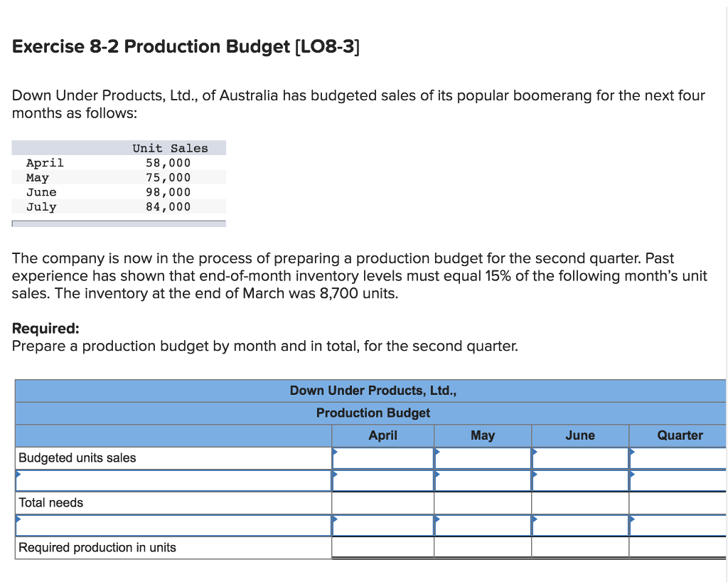Click the May Budgeted units sales input cell

[483, 458]
